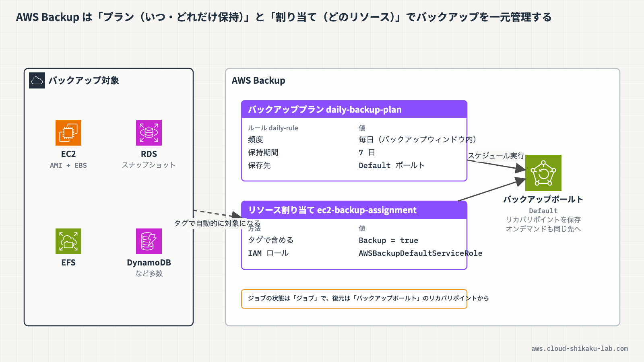Viewport: 644px width, 362px height.
Task: Click the IAM ロール row label
Action: [268, 253]
